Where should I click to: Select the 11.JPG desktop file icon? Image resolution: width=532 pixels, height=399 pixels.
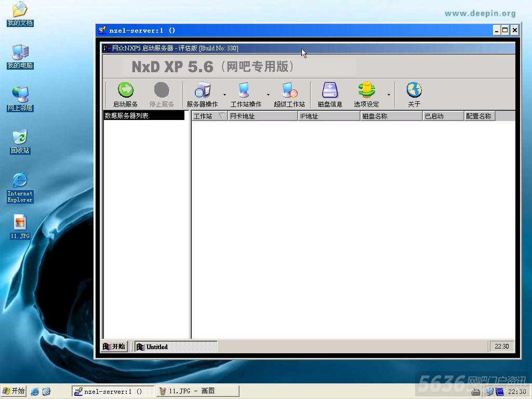point(20,227)
